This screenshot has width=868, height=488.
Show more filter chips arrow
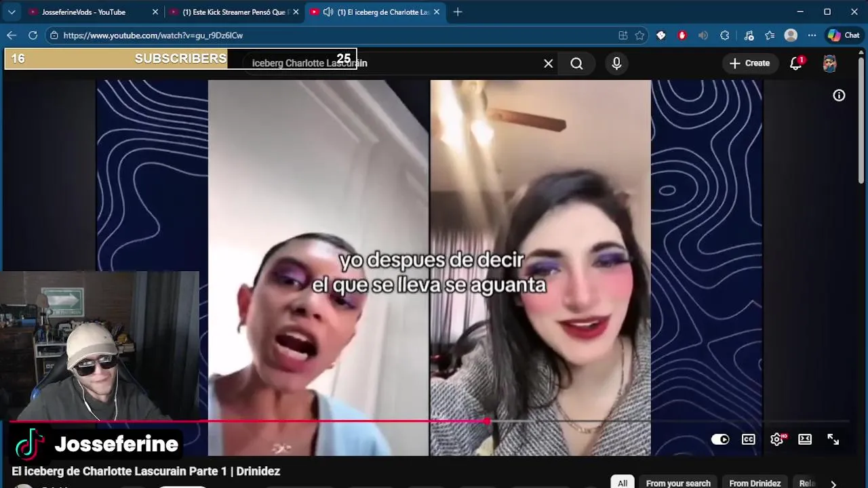833,483
